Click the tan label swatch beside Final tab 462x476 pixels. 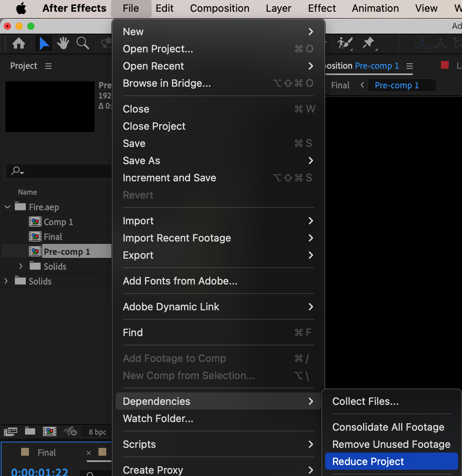click(x=25, y=452)
